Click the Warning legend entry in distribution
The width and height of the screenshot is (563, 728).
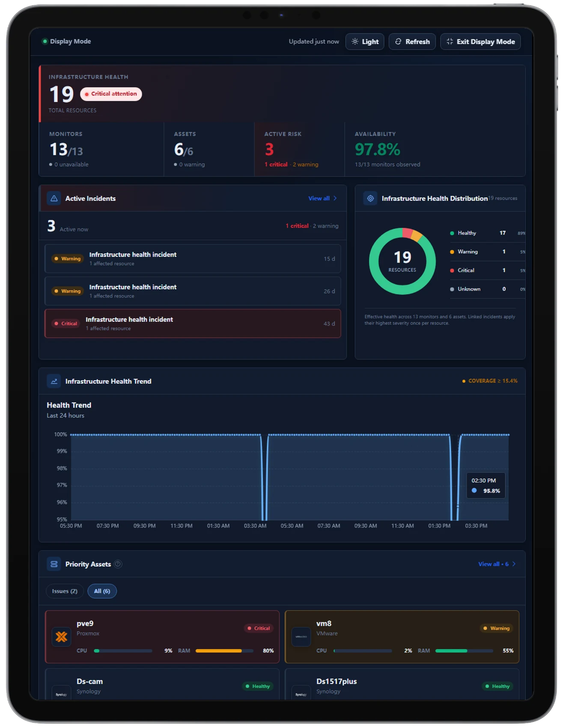tap(487, 252)
